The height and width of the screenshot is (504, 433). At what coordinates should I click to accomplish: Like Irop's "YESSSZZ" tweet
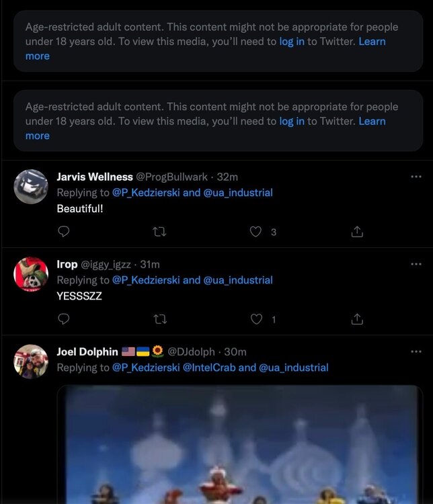click(255, 319)
